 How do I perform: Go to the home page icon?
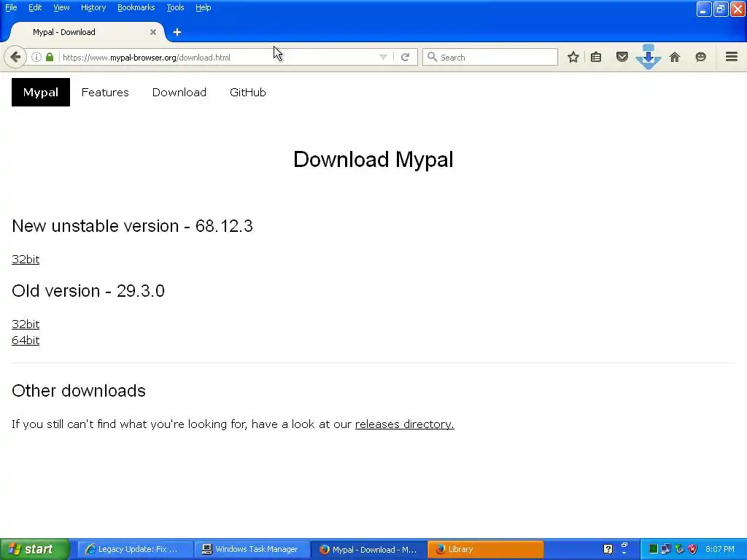[x=675, y=57]
